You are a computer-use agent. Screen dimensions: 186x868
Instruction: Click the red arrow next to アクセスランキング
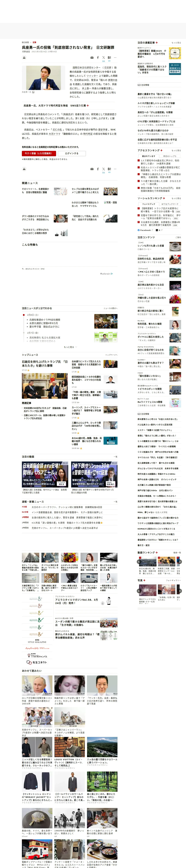click(x=161, y=150)
